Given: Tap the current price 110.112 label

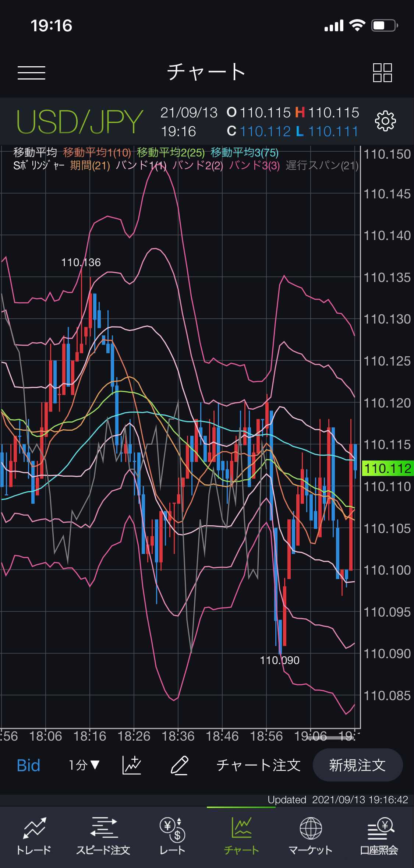Looking at the screenshot, I should point(388,468).
